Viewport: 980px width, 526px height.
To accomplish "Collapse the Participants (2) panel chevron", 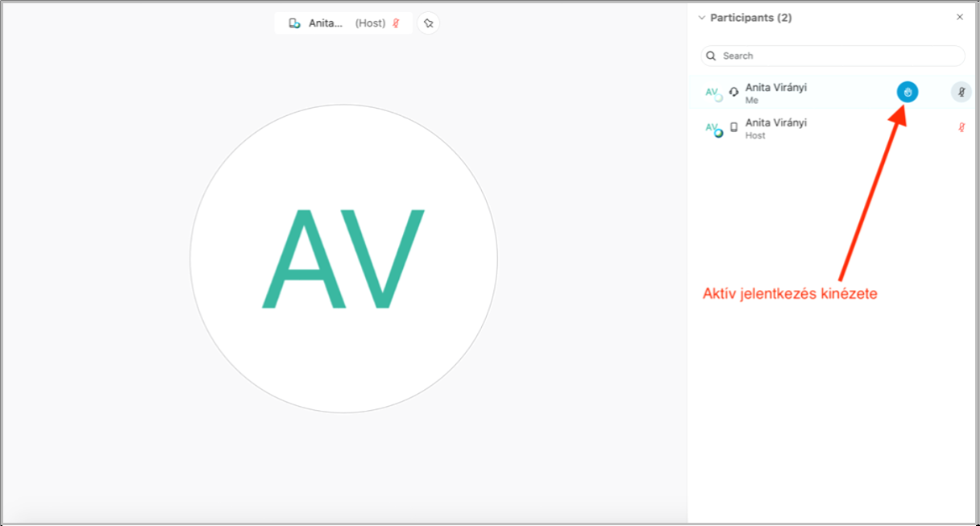I will (x=701, y=17).
